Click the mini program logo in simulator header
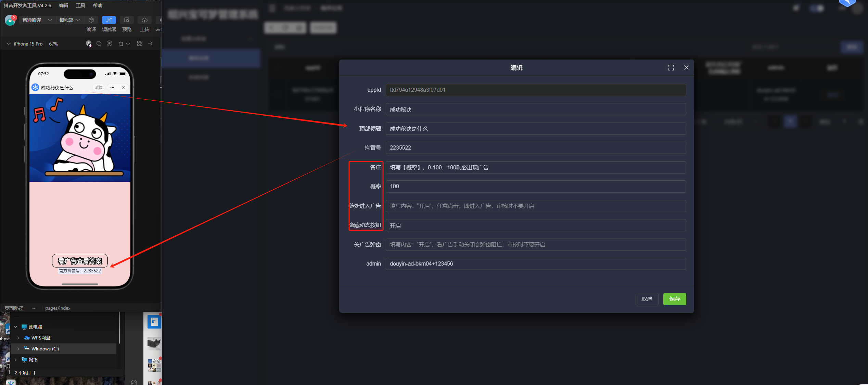868x385 pixels. 35,88
